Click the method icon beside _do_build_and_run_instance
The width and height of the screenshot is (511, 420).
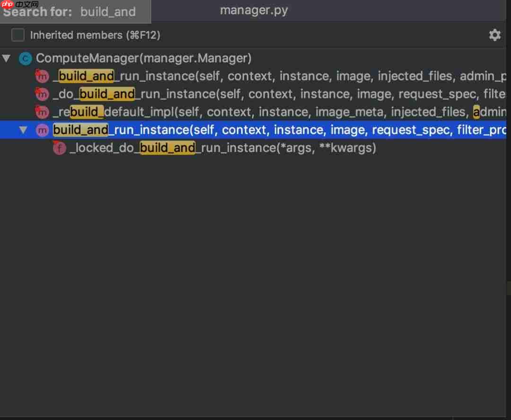pos(42,94)
